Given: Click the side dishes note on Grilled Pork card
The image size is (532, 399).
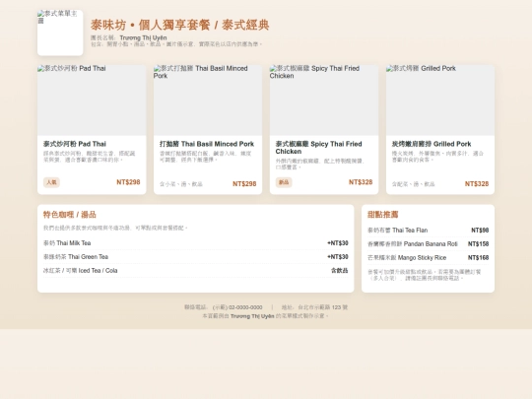Looking at the screenshot, I should click(x=413, y=184).
